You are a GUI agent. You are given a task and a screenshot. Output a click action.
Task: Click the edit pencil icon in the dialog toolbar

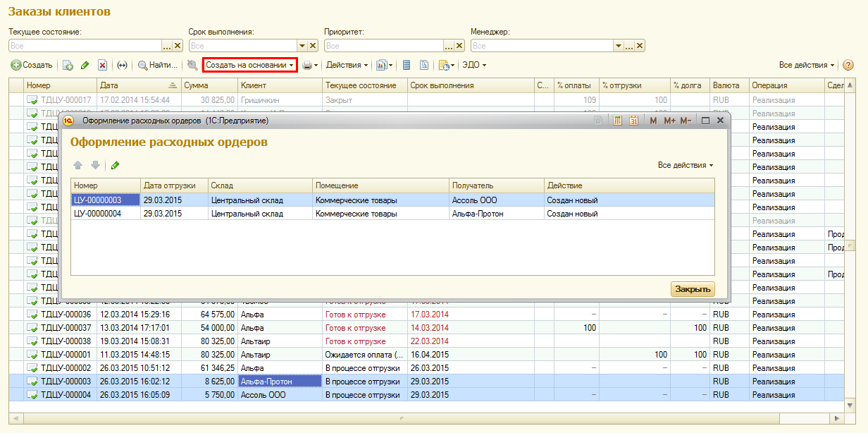115,165
